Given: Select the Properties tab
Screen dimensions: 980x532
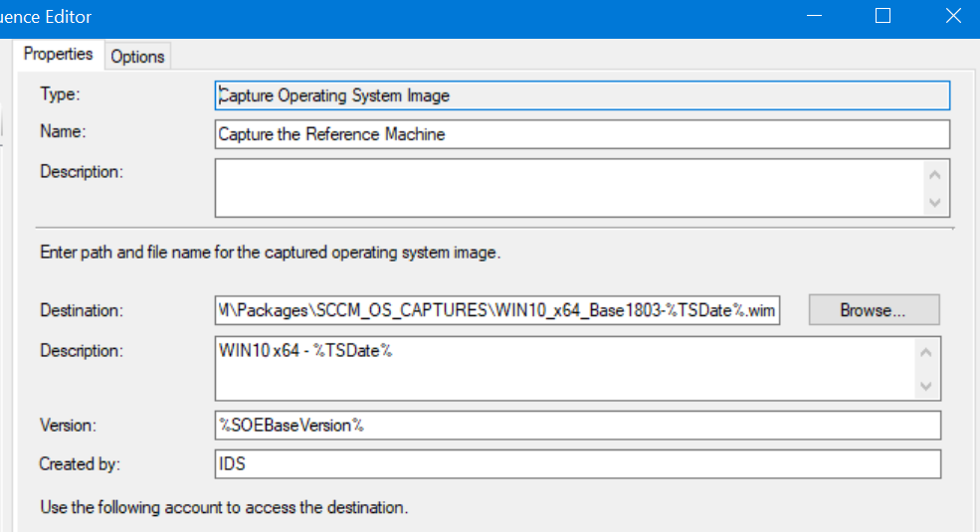Looking at the screenshot, I should point(58,54).
